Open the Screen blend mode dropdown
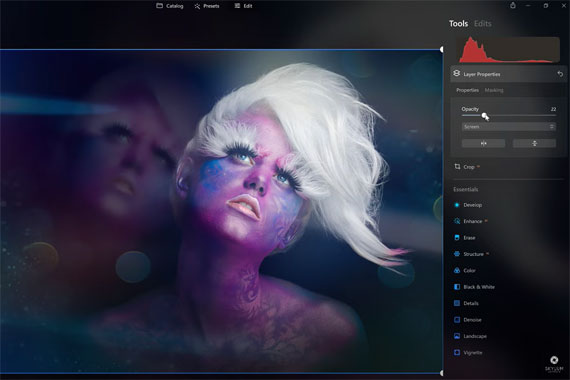 pyautogui.click(x=509, y=127)
